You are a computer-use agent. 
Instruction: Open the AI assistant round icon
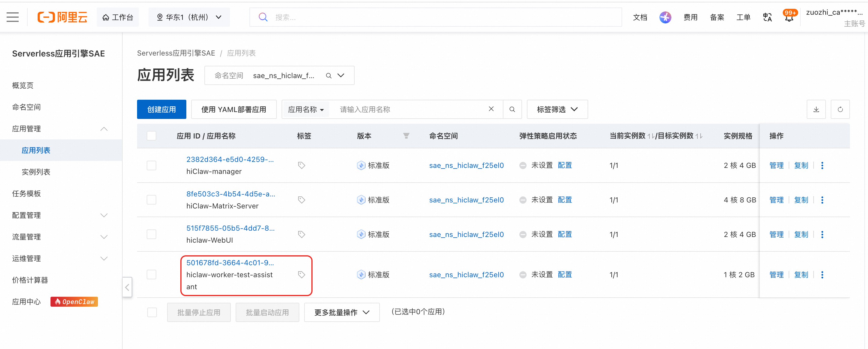[665, 17]
